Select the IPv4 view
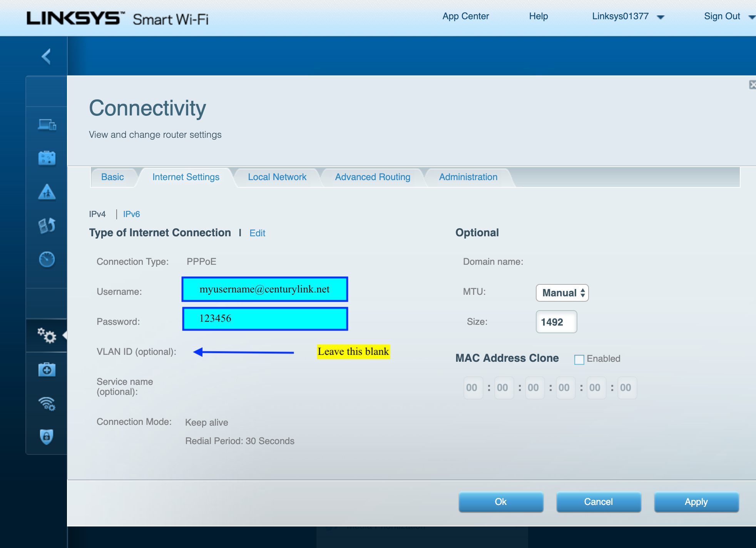 pos(97,214)
